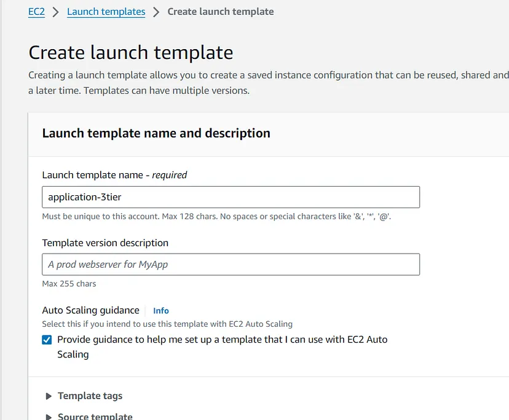Go to Launch templates breadcrumb link
Image resolution: width=509 pixels, height=420 pixels.
pyautogui.click(x=106, y=12)
